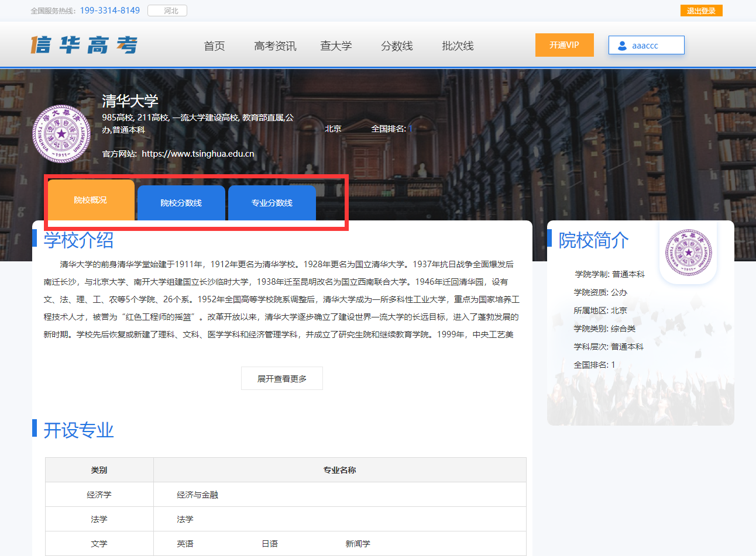Click the 清华大学 title text

(130, 101)
